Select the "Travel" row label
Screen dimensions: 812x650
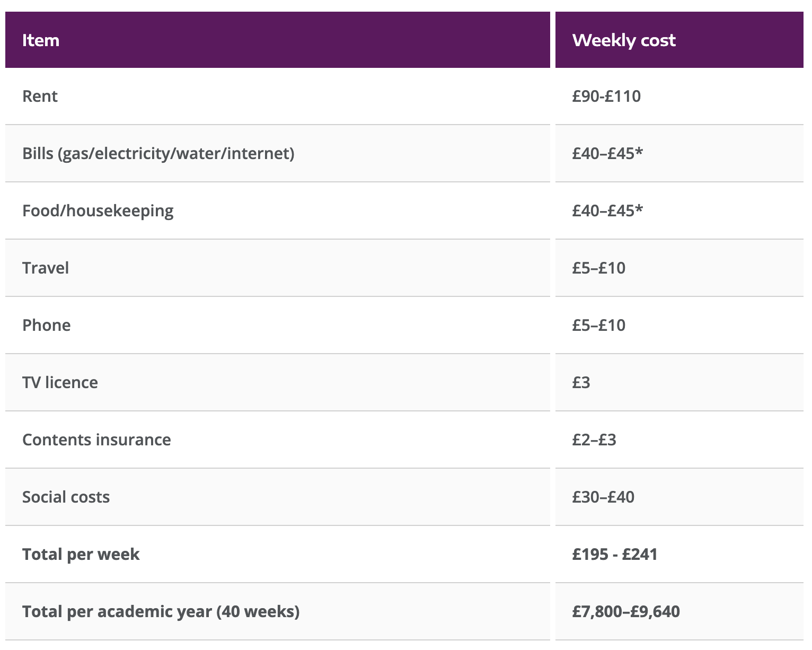[x=46, y=268]
